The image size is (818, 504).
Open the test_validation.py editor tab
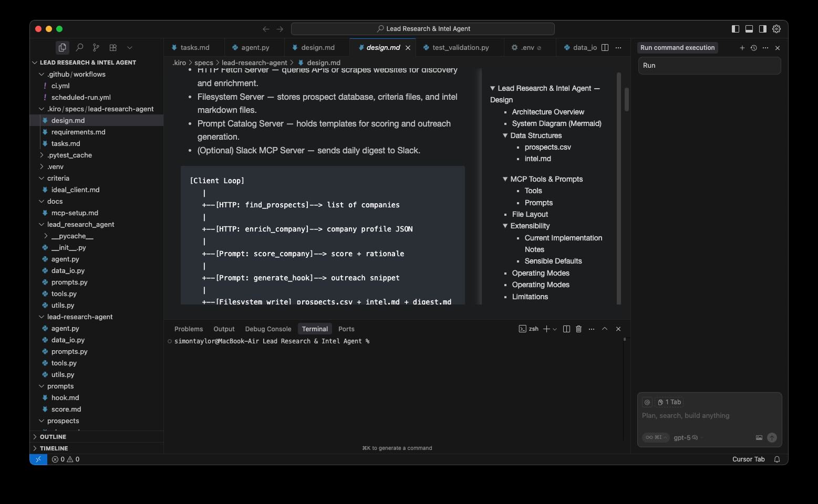460,47
